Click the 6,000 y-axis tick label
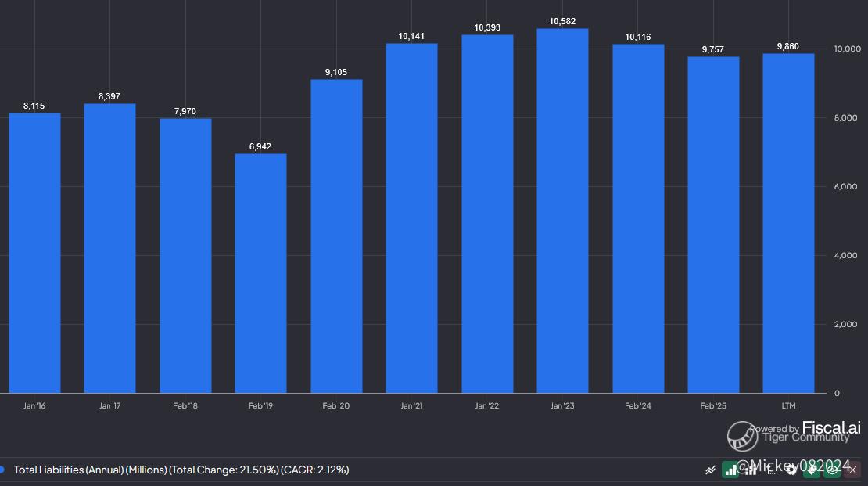Viewport: 868px width, 486px height. [x=846, y=187]
